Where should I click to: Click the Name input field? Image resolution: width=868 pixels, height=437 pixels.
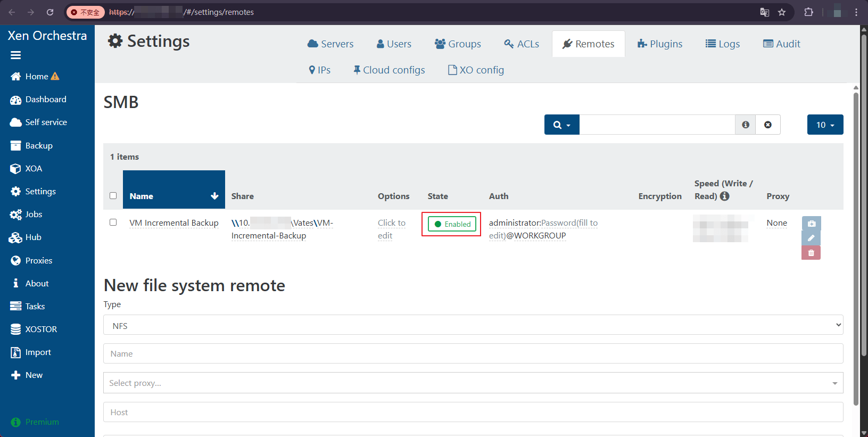pyautogui.click(x=473, y=353)
